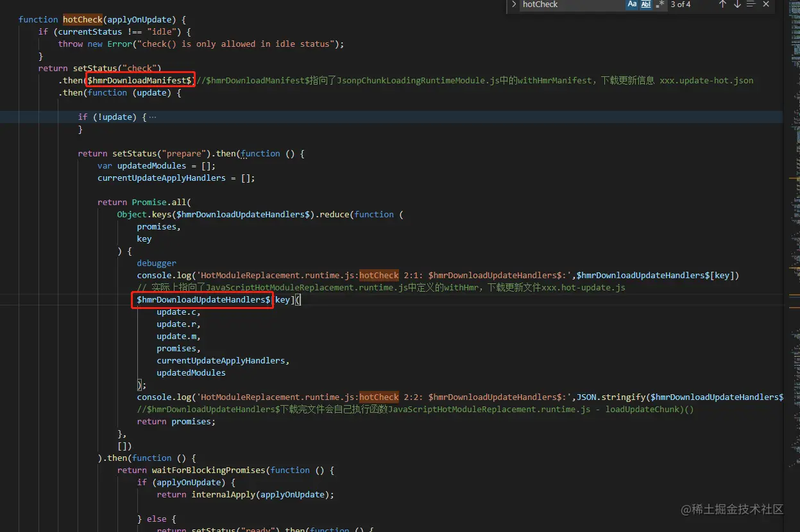The height and width of the screenshot is (532, 800).
Task: Click '$hmrDownloadManifest$' inside .then call
Action: (140, 81)
